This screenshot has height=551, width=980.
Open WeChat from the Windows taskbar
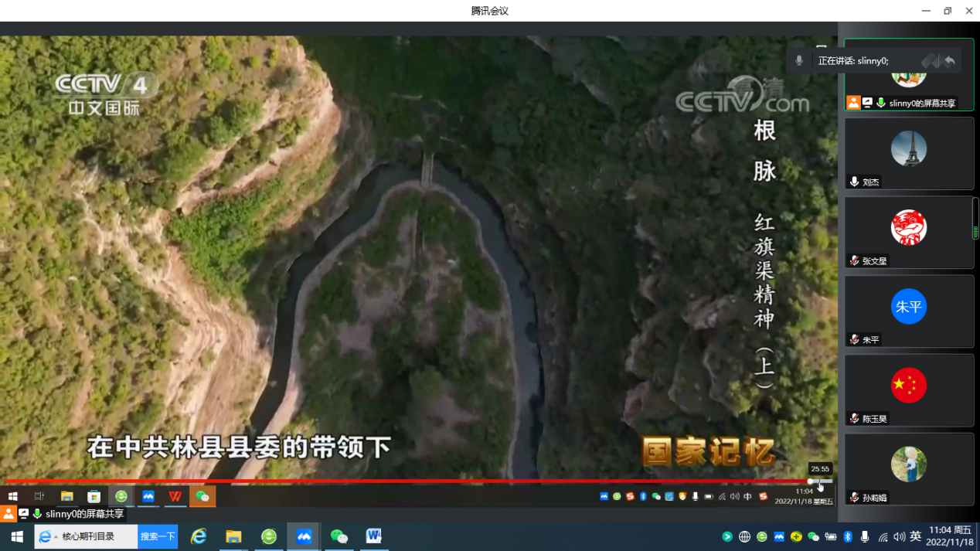point(339,536)
